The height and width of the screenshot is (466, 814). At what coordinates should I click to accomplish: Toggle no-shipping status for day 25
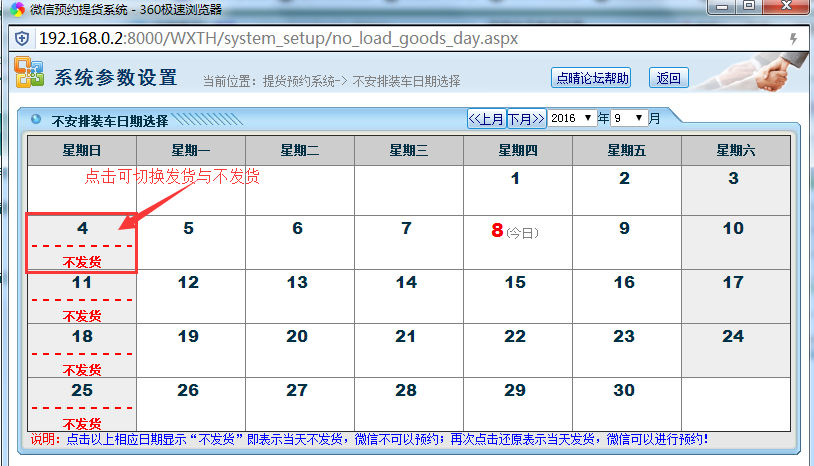[82, 404]
